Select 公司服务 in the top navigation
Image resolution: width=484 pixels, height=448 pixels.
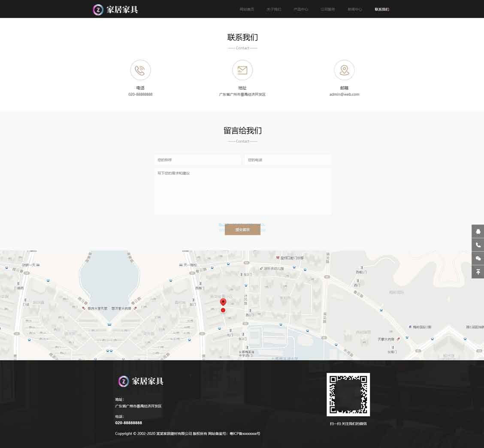click(328, 9)
